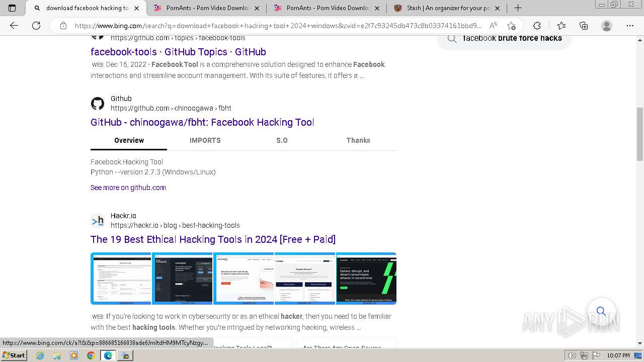Viewport: 644px width, 362px height.
Task: Open a new tab with the plus icon
Action: [x=518, y=8]
